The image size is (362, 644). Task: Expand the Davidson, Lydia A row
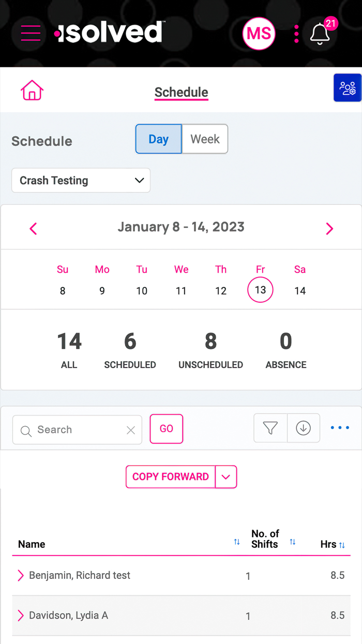coord(21,616)
